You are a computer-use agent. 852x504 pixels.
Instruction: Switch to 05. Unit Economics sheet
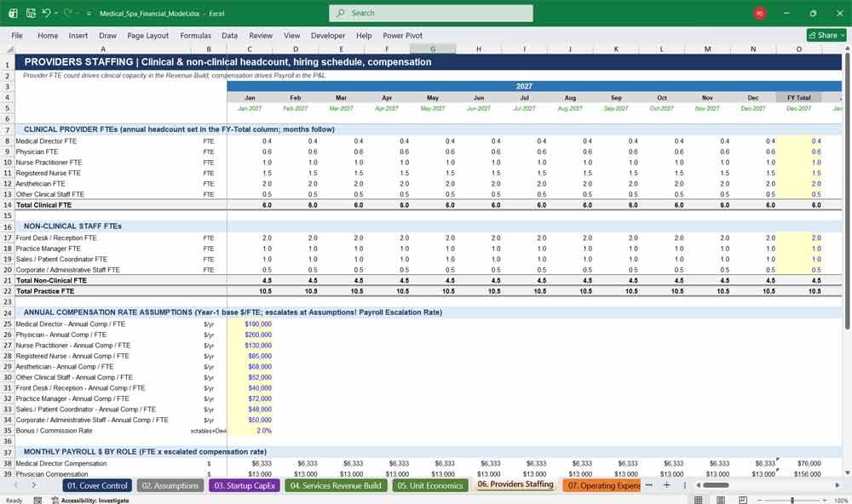point(429,485)
